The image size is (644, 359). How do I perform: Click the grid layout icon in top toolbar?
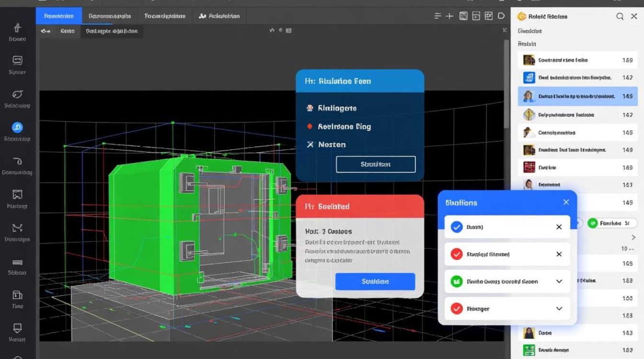[x=488, y=16]
